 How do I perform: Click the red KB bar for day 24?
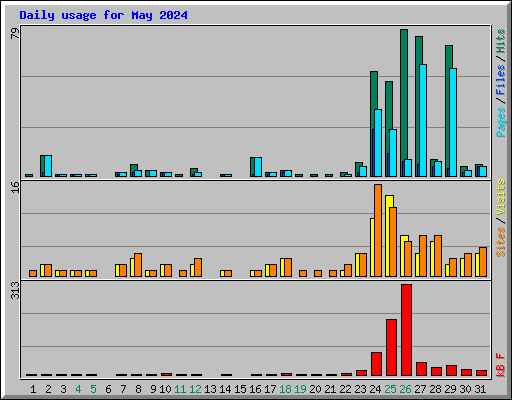376,364
